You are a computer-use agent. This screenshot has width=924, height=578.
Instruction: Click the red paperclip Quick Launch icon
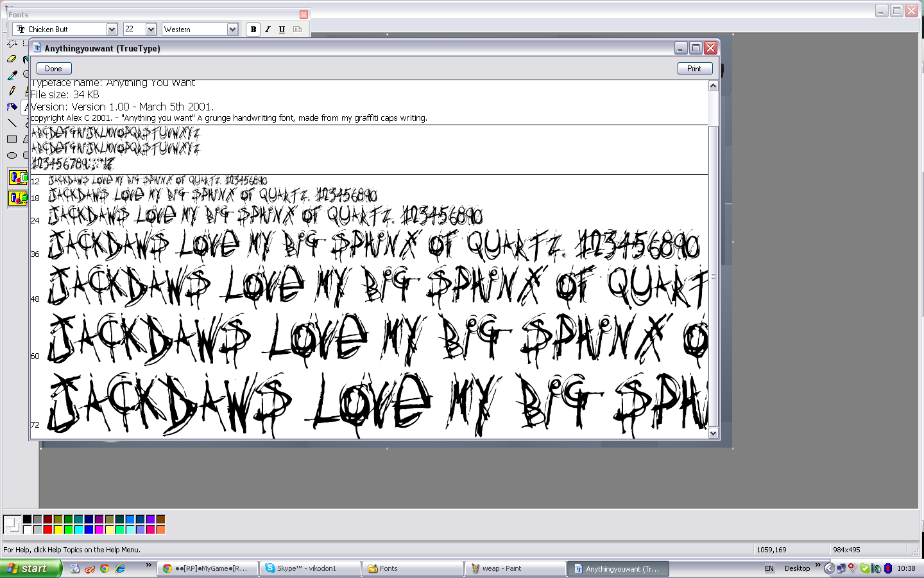[90, 568]
